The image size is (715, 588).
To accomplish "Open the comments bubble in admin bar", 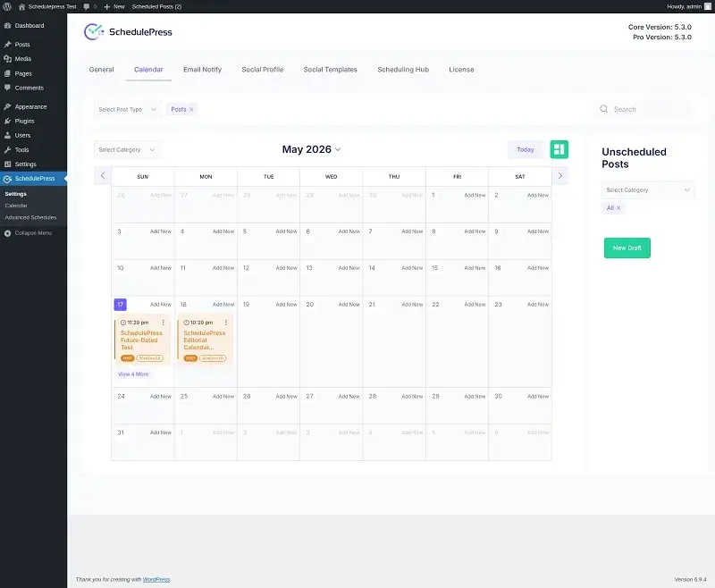I will pos(87,7).
